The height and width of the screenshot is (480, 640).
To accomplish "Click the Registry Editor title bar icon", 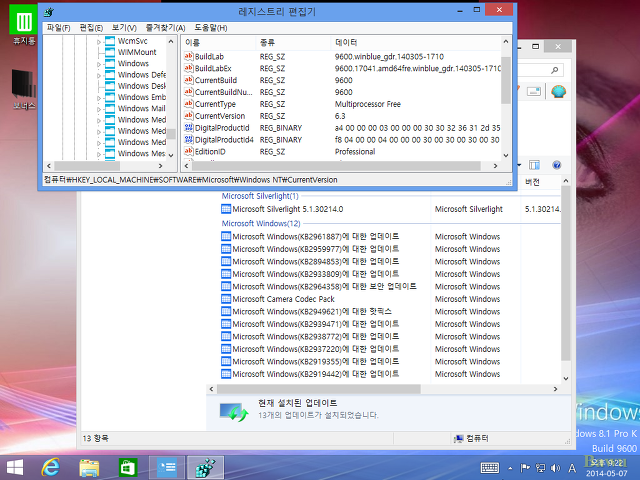I will pos(50,12).
